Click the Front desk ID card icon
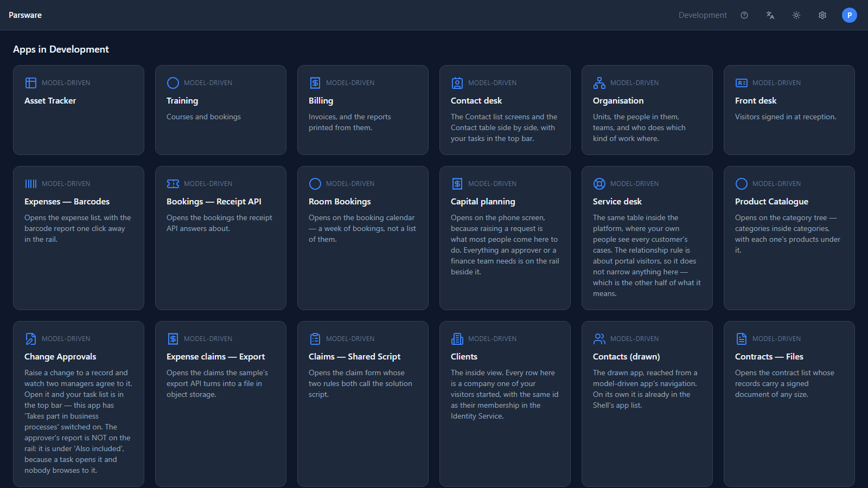This screenshot has width=868, height=488. (742, 83)
